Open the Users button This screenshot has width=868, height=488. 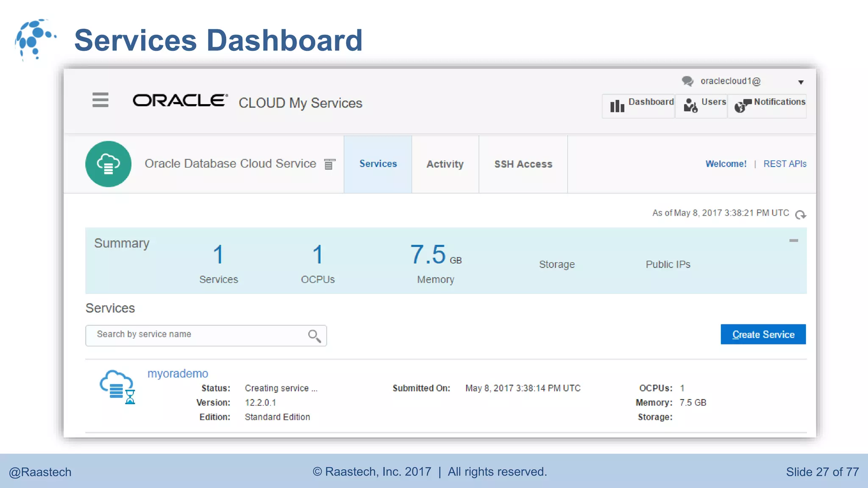click(701, 106)
